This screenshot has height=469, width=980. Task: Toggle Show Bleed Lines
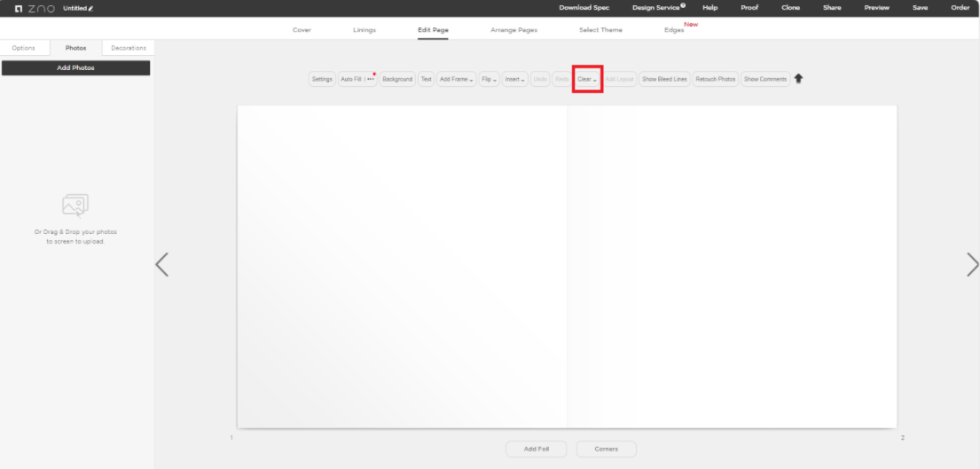coord(664,79)
